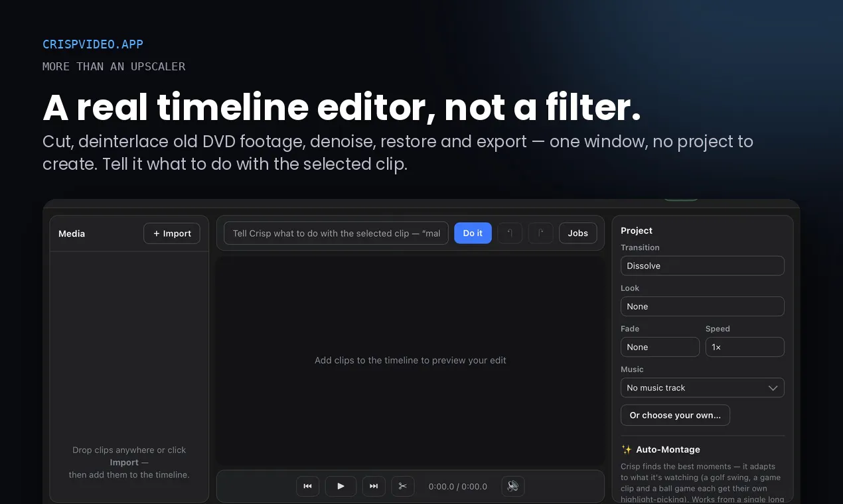
Task: Open the Jobs panel
Action: [x=577, y=233]
